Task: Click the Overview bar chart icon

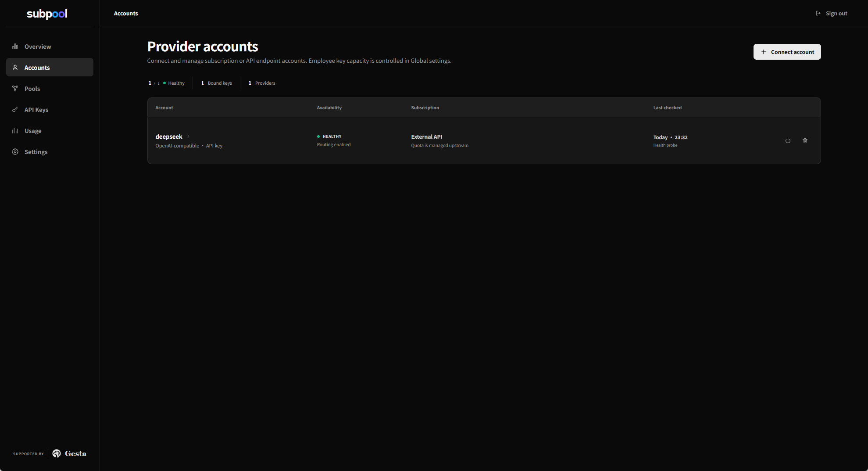Action: click(15, 47)
